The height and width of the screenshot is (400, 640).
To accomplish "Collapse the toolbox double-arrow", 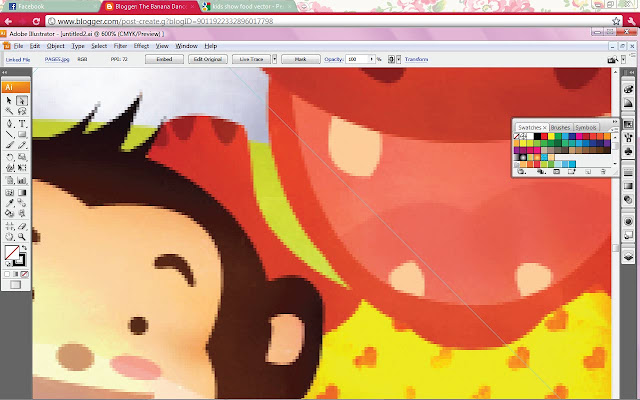I will pos(5,72).
